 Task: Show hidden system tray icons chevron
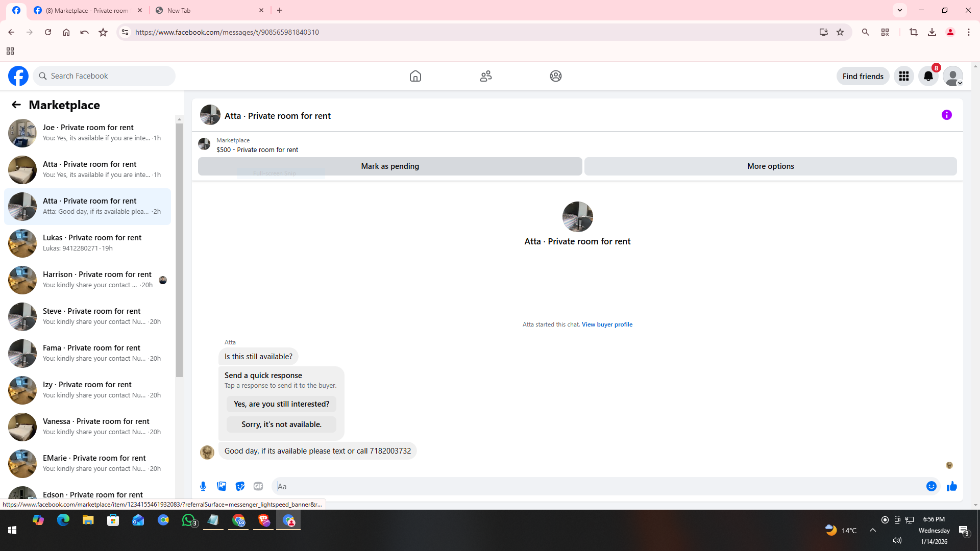tap(872, 530)
